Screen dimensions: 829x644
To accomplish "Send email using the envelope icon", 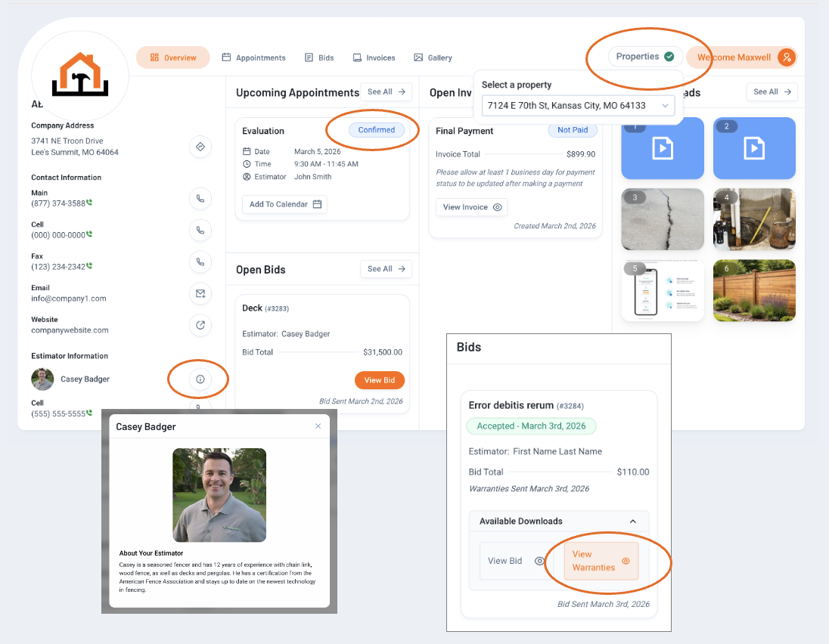I will coord(200,294).
